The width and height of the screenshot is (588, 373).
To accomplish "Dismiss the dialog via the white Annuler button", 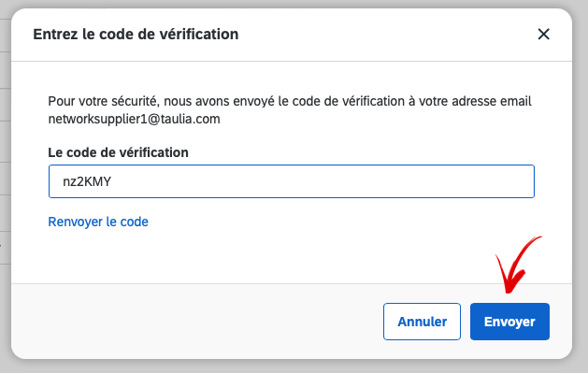I will point(422,322).
